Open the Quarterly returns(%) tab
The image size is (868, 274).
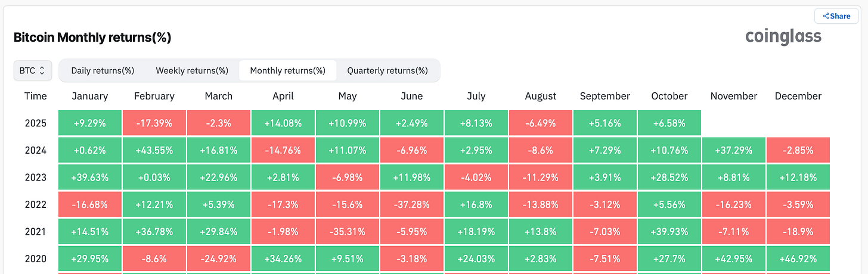tap(387, 70)
